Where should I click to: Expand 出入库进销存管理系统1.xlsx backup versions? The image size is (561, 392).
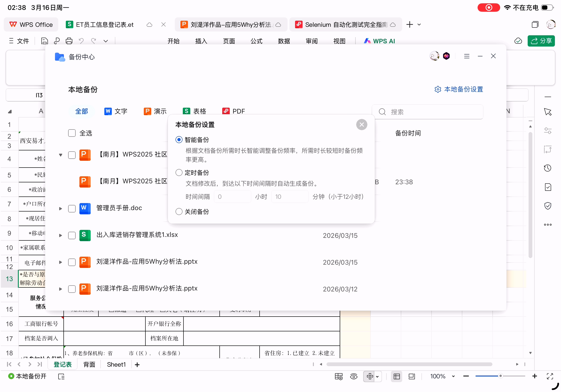pyautogui.click(x=60, y=235)
